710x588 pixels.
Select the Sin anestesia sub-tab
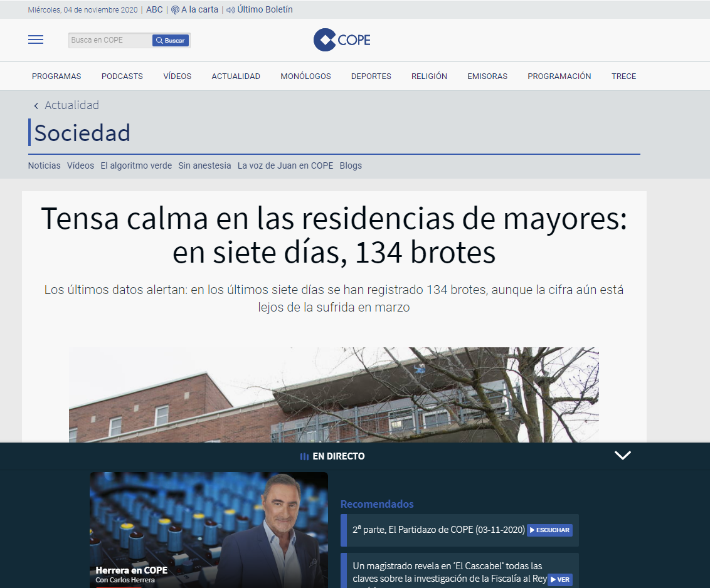pyautogui.click(x=204, y=165)
